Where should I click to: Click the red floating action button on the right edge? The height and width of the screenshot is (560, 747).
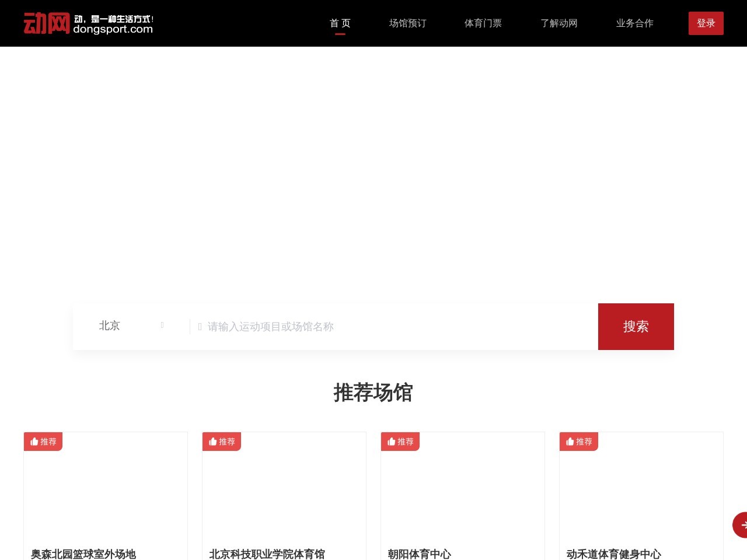(x=743, y=525)
